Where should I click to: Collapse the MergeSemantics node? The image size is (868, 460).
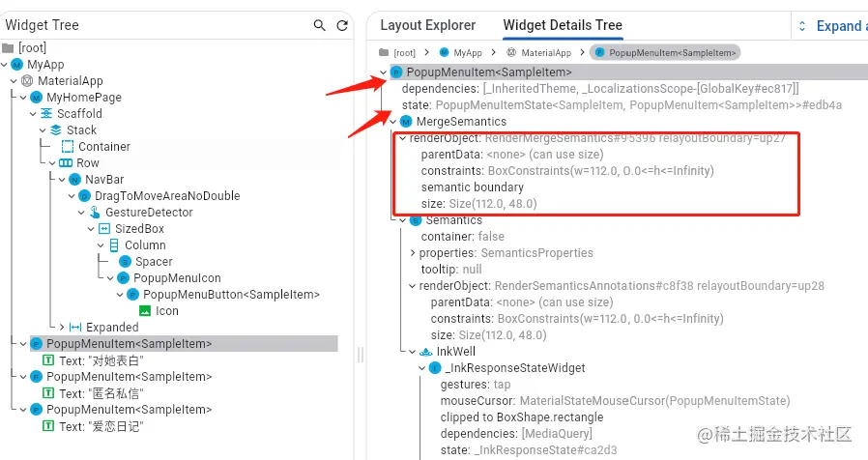(x=393, y=122)
